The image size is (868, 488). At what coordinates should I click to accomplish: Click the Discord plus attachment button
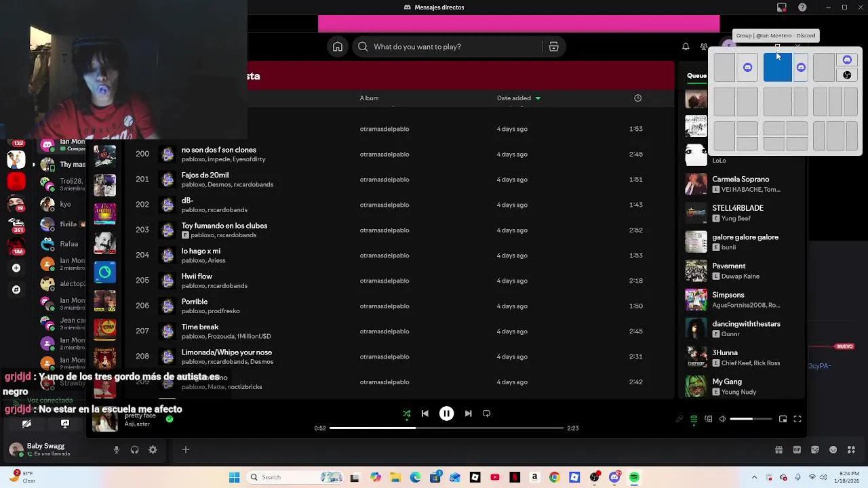185,449
